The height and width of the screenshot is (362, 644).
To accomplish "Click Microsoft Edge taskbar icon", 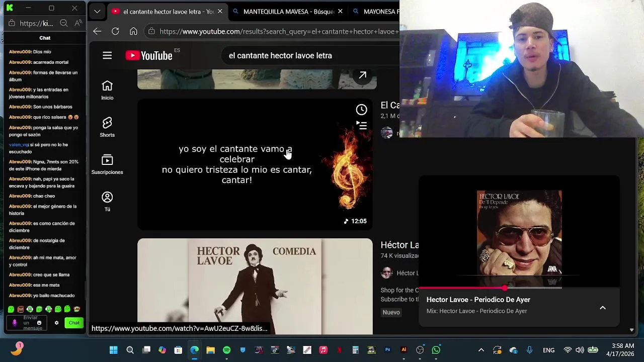I will pos(194,350).
